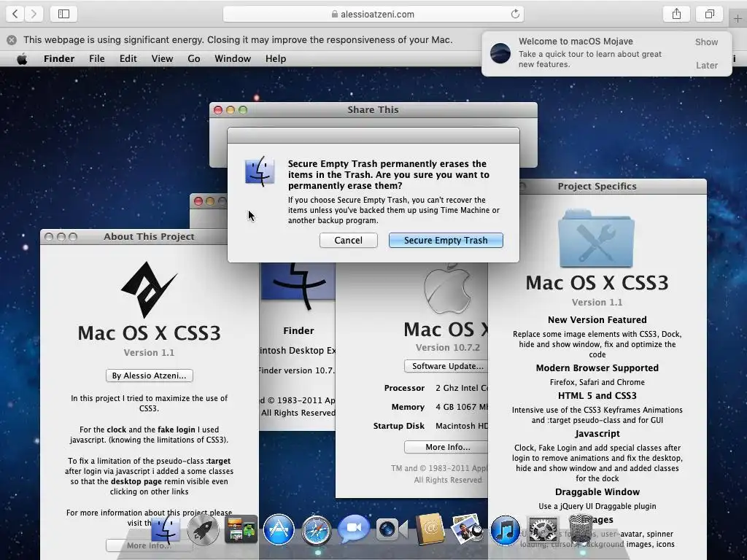This screenshot has width=747, height=560.
Task: Show the Safari sidebar
Action: (x=64, y=14)
